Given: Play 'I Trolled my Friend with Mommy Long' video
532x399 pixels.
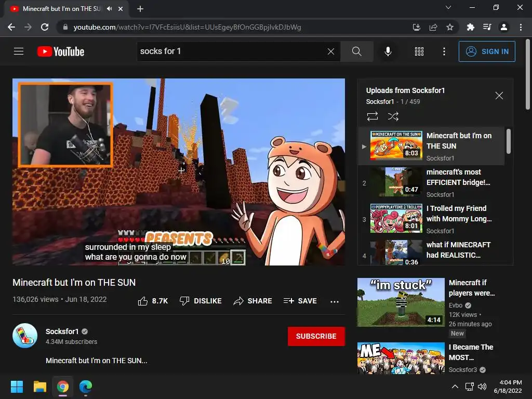Looking at the screenshot, I should (431, 219).
